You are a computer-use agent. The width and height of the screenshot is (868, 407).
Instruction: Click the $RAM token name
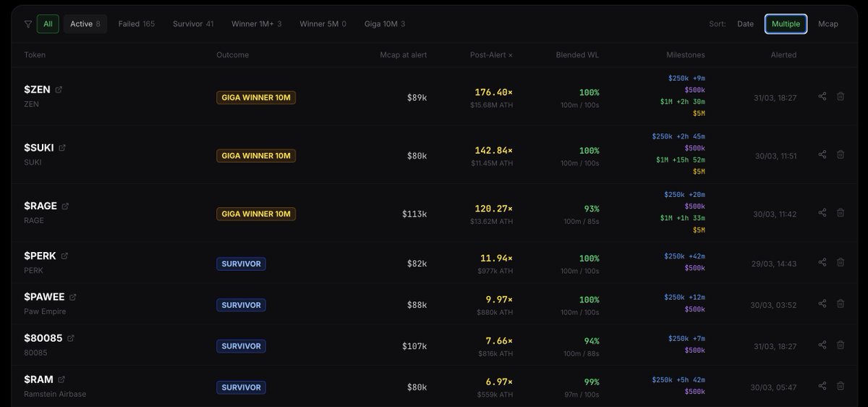[x=38, y=379]
